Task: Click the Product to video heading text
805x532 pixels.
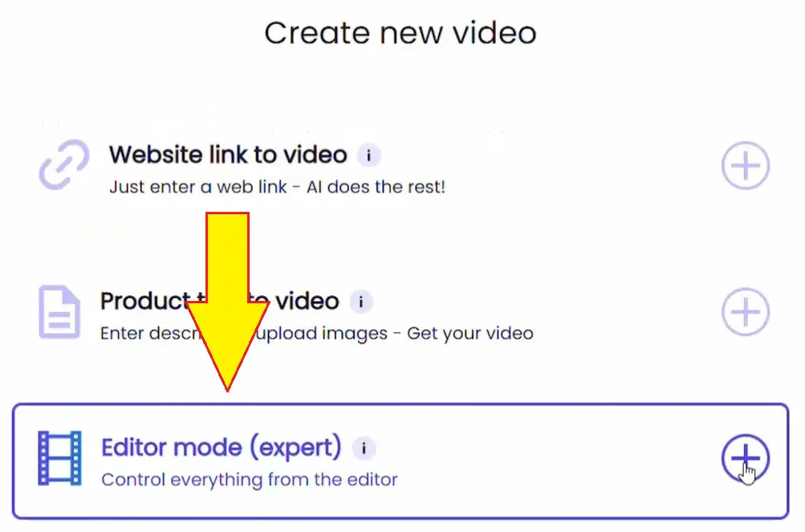Action: click(x=220, y=301)
